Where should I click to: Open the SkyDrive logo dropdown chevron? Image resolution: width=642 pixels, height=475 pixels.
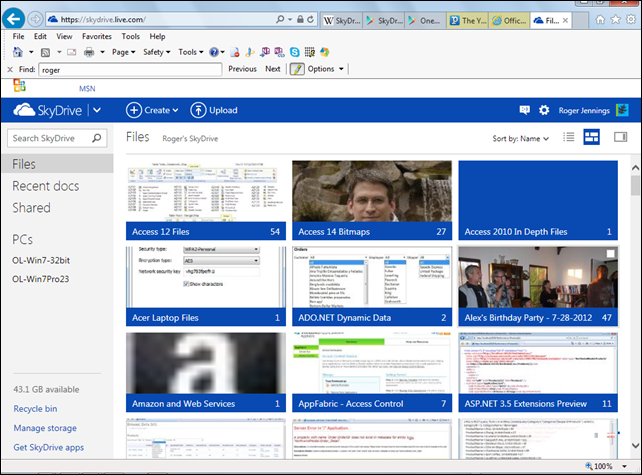(96, 110)
